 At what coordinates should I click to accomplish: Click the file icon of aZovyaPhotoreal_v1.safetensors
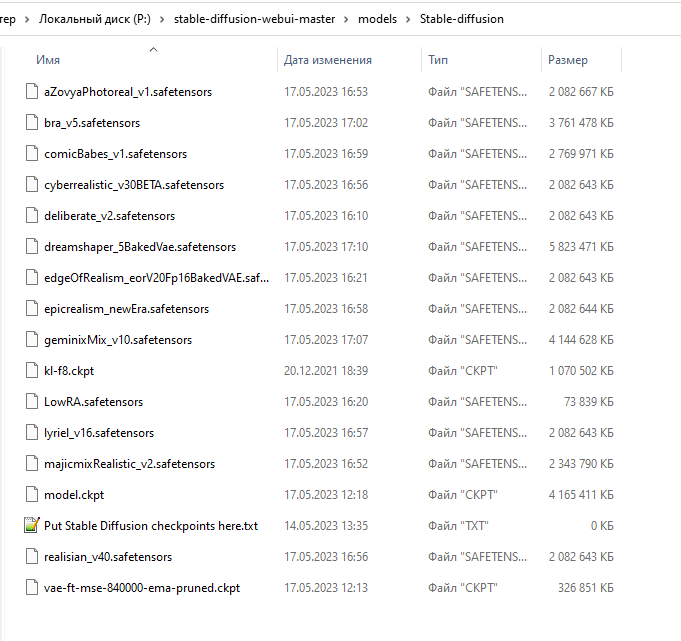click(32, 92)
